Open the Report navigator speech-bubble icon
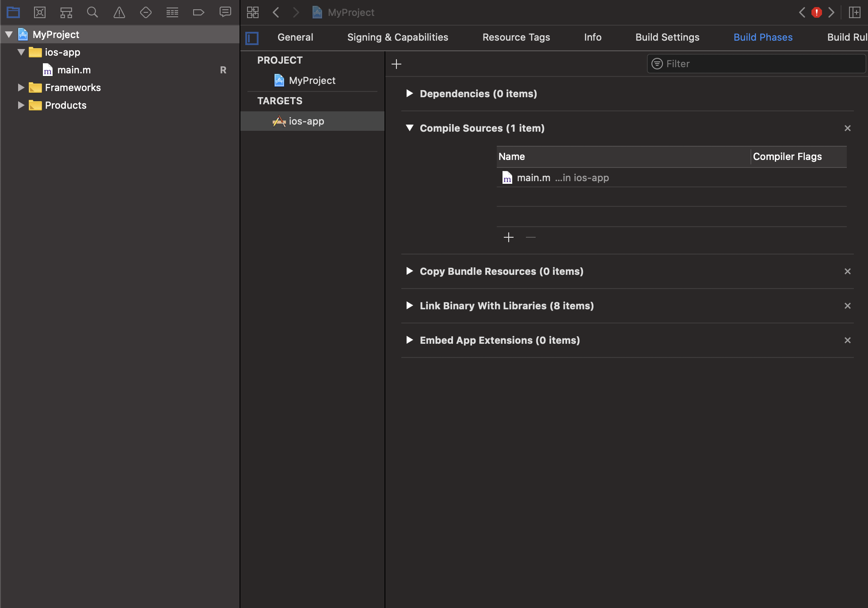The width and height of the screenshot is (868, 608). pyautogui.click(x=225, y=12)
